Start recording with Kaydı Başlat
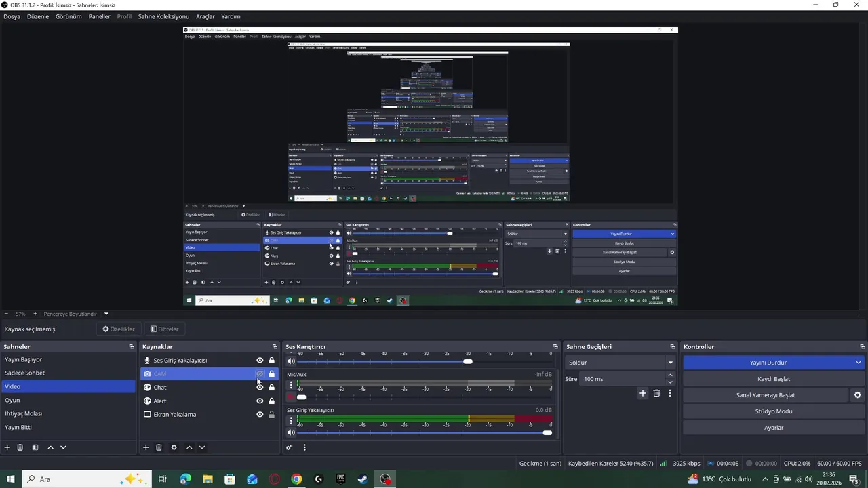 [x=774, y=379]
